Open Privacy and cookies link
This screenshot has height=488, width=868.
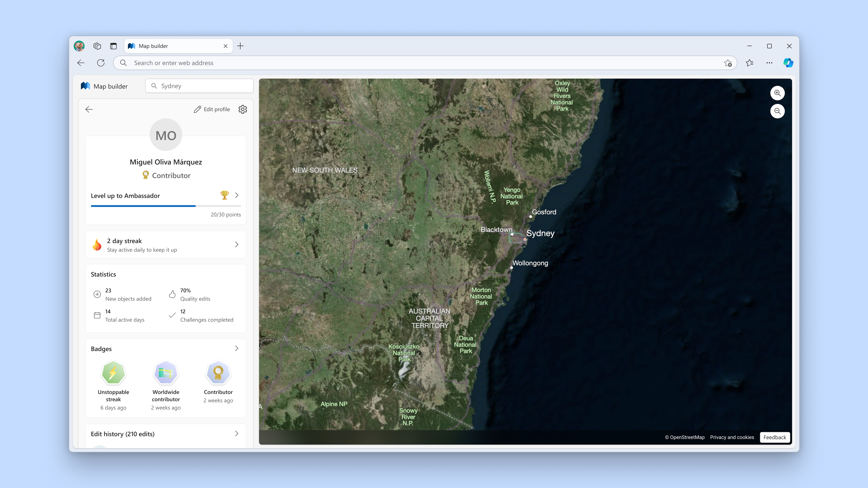[x=732, y=437]
